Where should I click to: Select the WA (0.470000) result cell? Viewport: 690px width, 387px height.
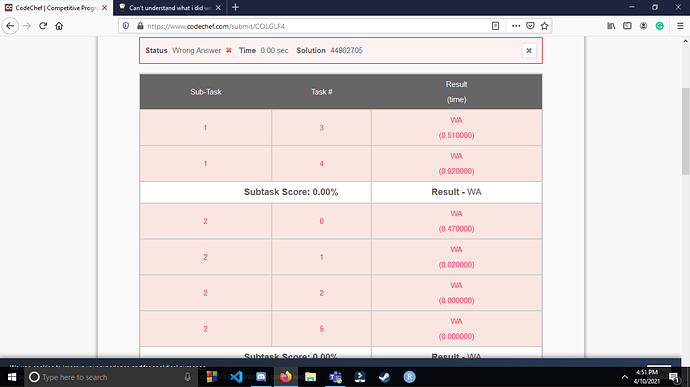click(x=456, y=221)
